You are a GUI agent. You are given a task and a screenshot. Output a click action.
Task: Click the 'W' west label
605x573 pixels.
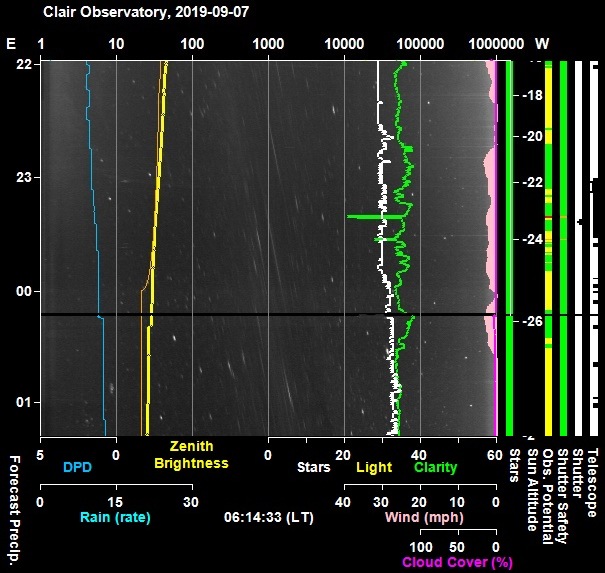[542, 44]
